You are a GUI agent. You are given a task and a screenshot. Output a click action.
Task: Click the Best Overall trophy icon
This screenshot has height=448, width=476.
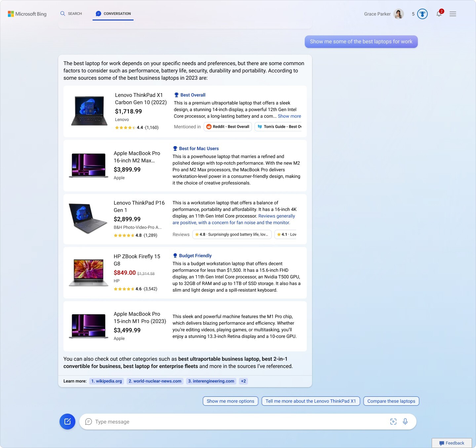(x=177, y=95)
